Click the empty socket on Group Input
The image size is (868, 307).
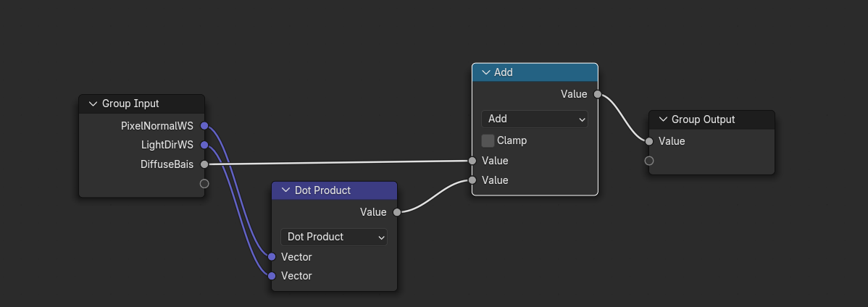coord(204,184)
